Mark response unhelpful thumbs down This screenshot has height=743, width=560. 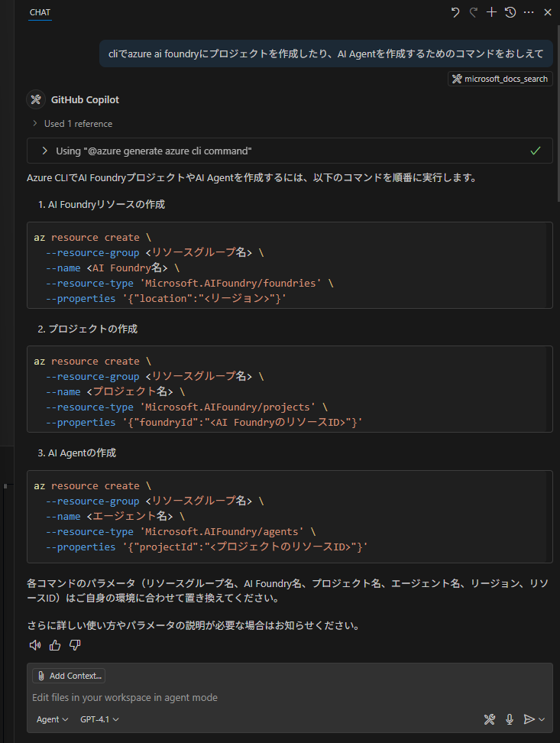75,645
